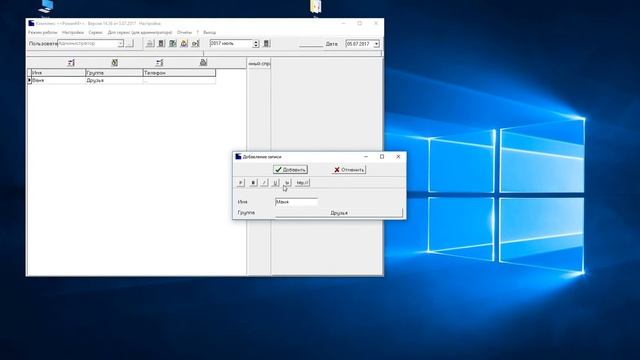Toggle underline with the U button
This screenshot has width=640, height=360.
point(276,182)
